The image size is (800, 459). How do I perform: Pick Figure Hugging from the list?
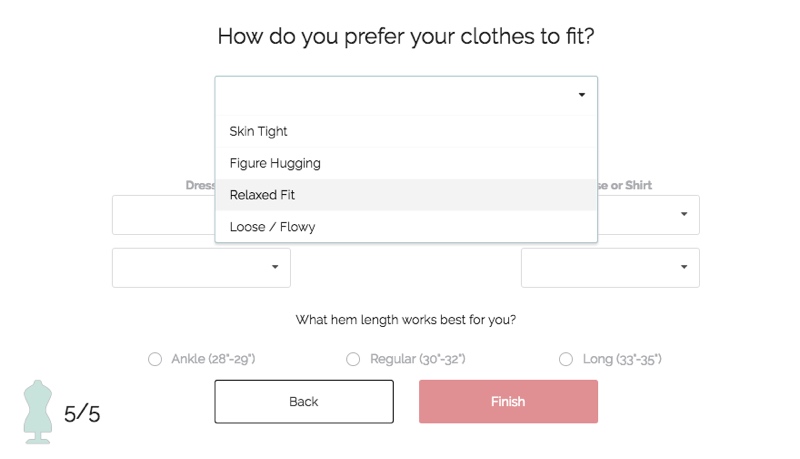click(275, 163)
